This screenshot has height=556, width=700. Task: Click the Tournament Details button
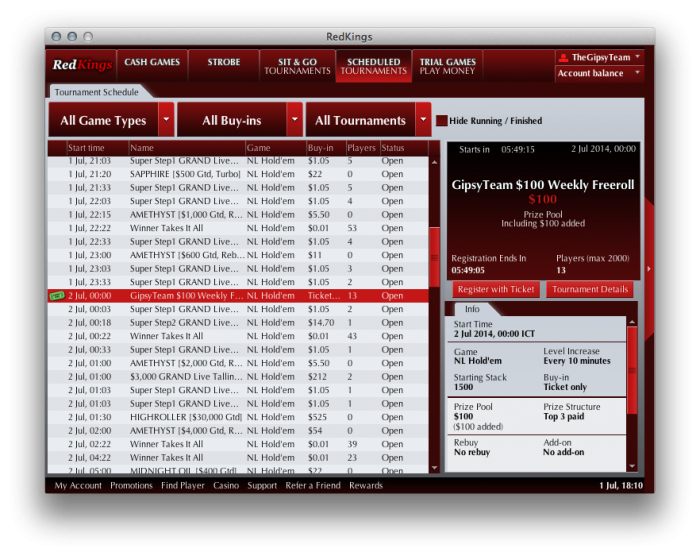click(590, 289)
